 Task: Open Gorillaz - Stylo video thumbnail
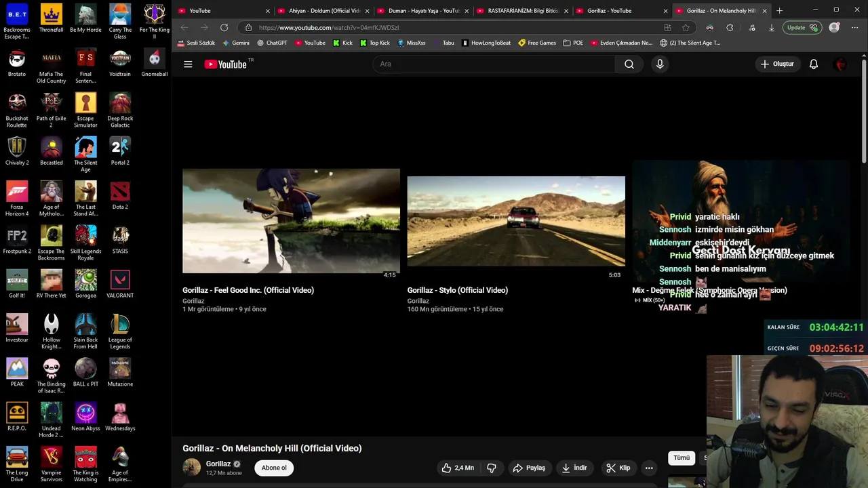pos(516,221)
